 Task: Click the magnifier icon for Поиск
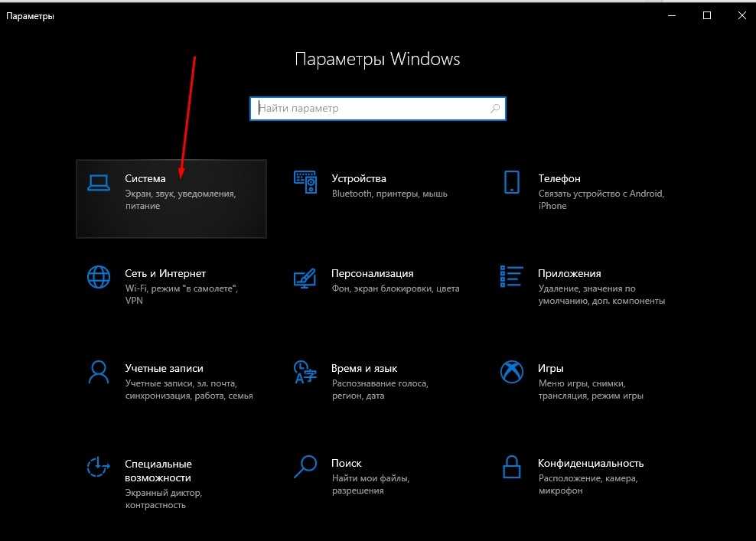[305, 465]
